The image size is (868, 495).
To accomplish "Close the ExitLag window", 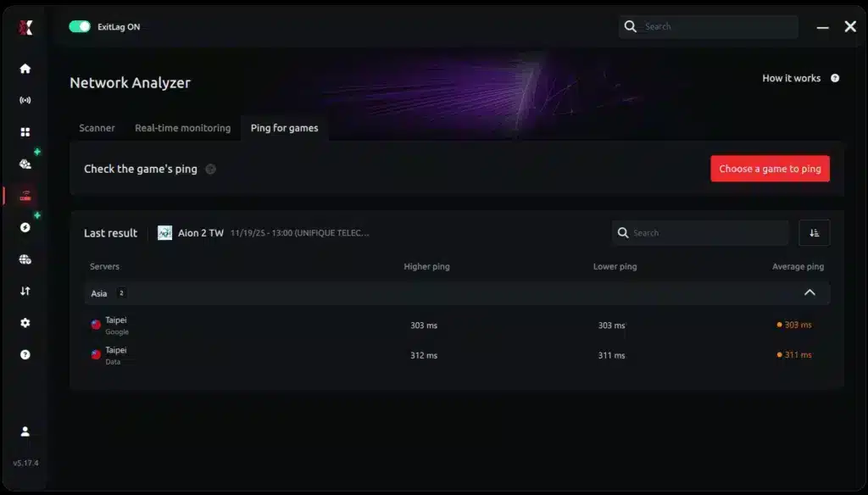I will click(850, 26).
